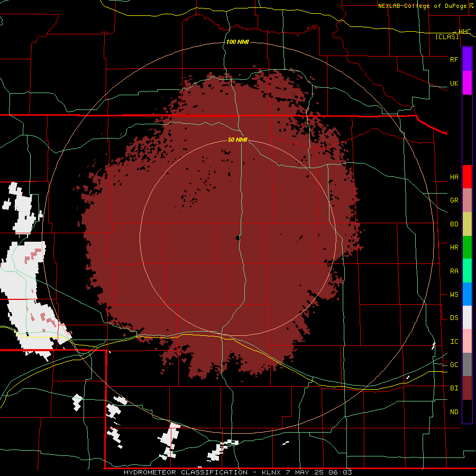Click the GC gray legend swatch
The image size is (476, 476).
467,364
